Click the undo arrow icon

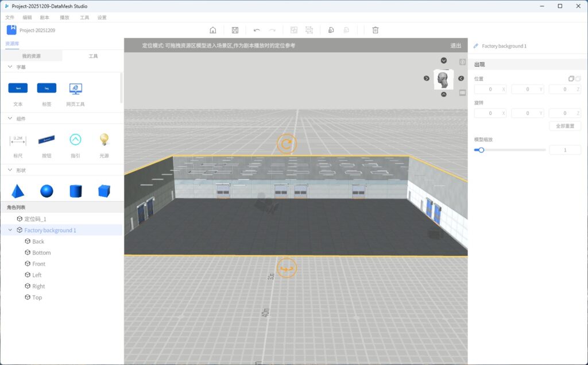pos(257,30)
